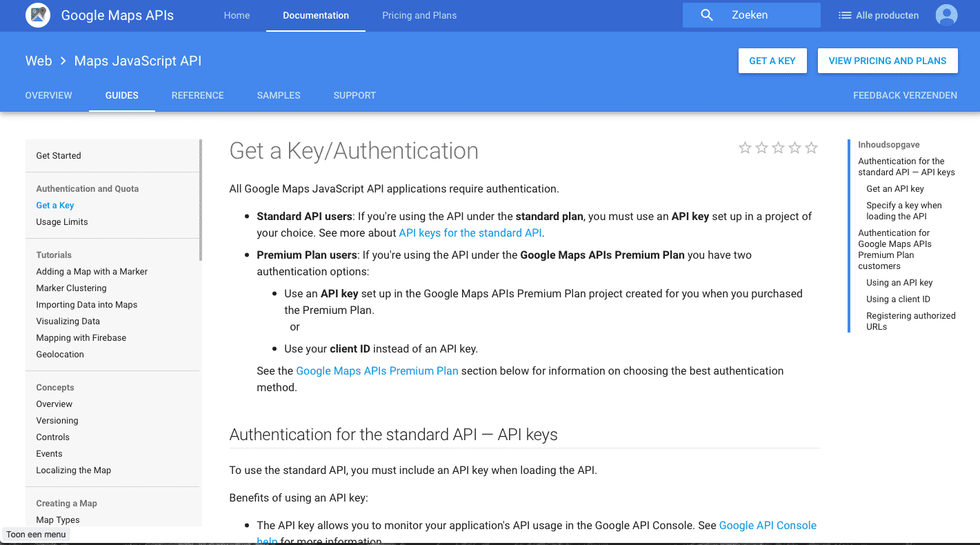This screenshot has width=980, height=545.
Task: Select Get a Key in sidebar
Action: click(x=55, y=206)
